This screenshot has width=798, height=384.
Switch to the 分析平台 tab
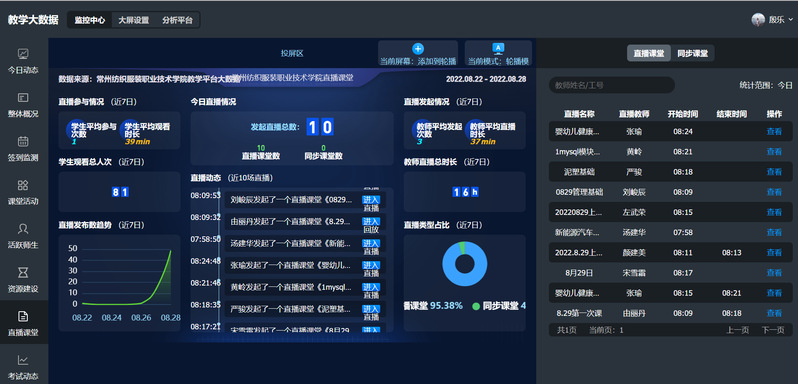pos(178,20)
